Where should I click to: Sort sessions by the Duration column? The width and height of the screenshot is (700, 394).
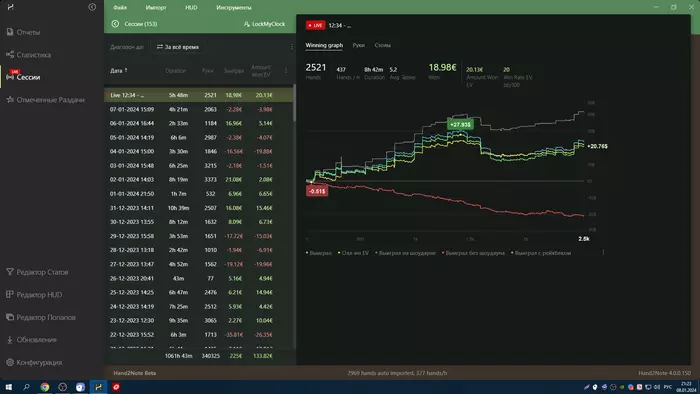point(175,71)
